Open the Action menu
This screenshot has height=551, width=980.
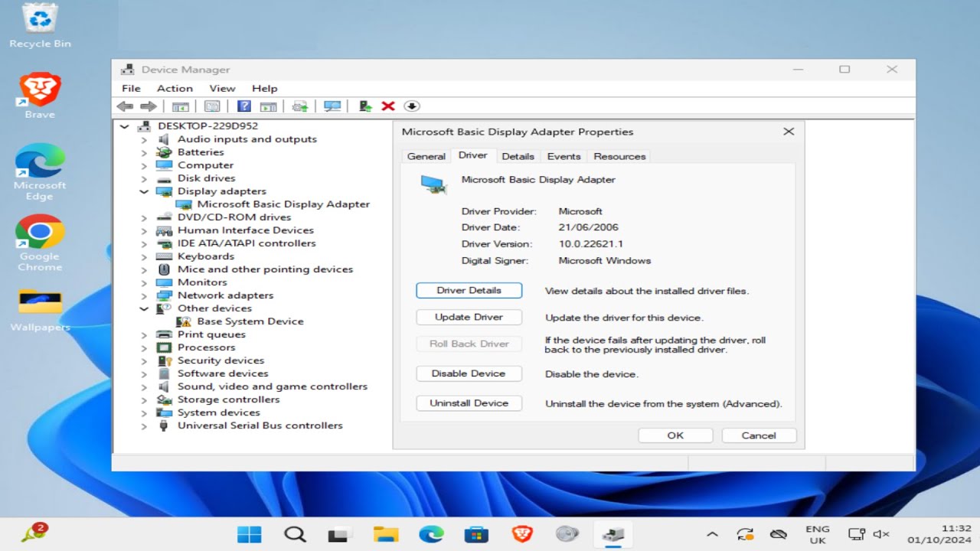click(x=175, y=89)
